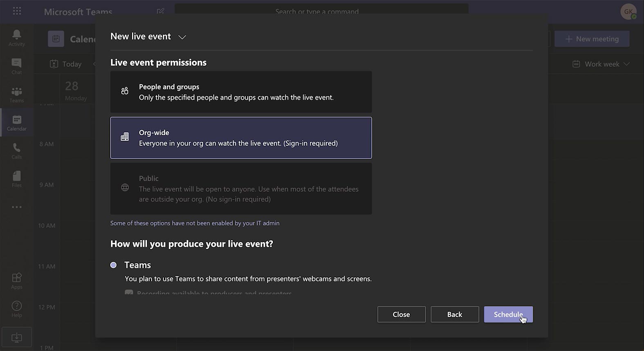Click the Calendar header icon
Viewport: 644px width, 351px height.
click(x=56, y=39)
